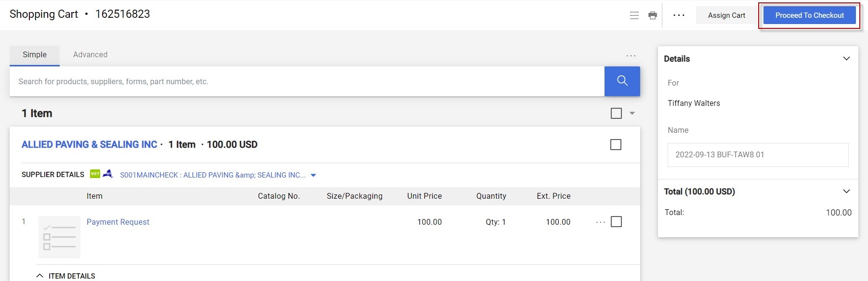Open Payment Request line item actions ellipsis
The image size is (868, 281).
[600, 222]
